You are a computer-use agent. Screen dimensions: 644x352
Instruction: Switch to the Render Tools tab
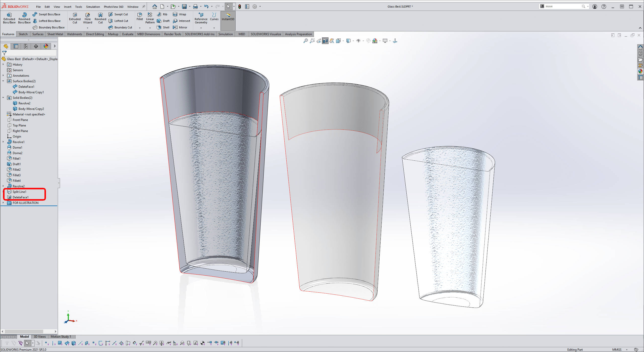click(x=173, y=34)
